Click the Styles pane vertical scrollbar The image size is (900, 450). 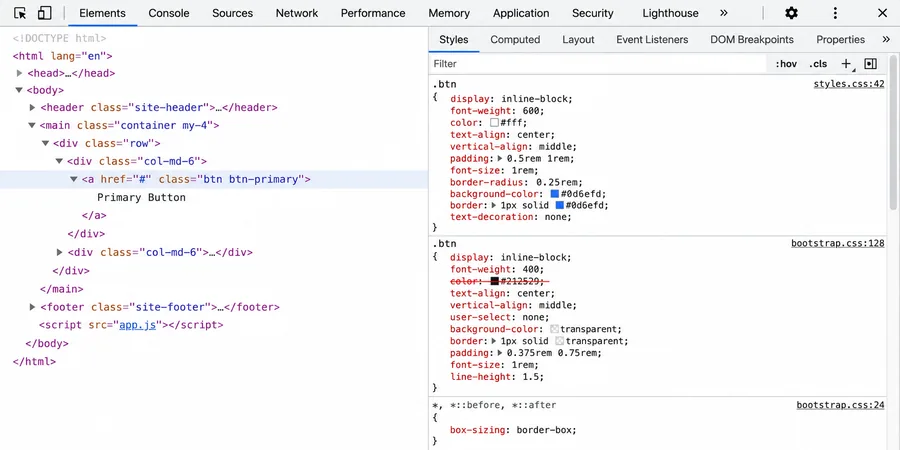893,132
